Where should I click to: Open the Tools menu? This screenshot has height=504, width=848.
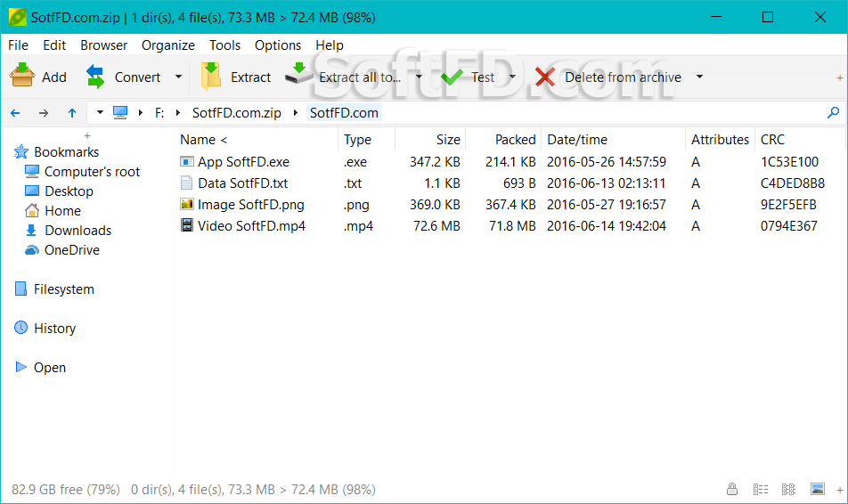[225, 45]
